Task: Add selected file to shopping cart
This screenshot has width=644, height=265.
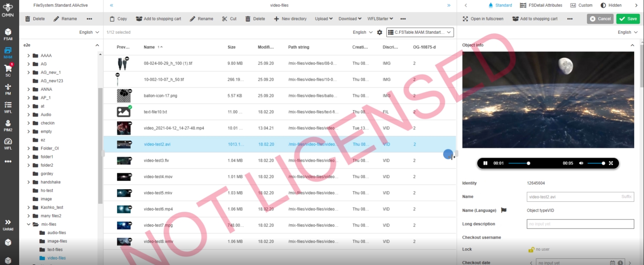Action: [x=158, y=19]
